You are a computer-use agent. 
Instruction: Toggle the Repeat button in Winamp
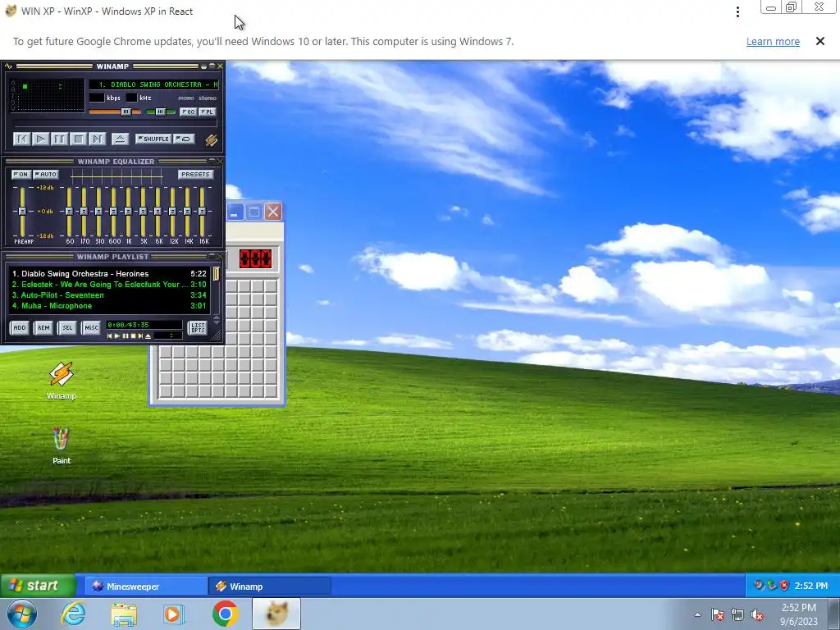(184, 139)
